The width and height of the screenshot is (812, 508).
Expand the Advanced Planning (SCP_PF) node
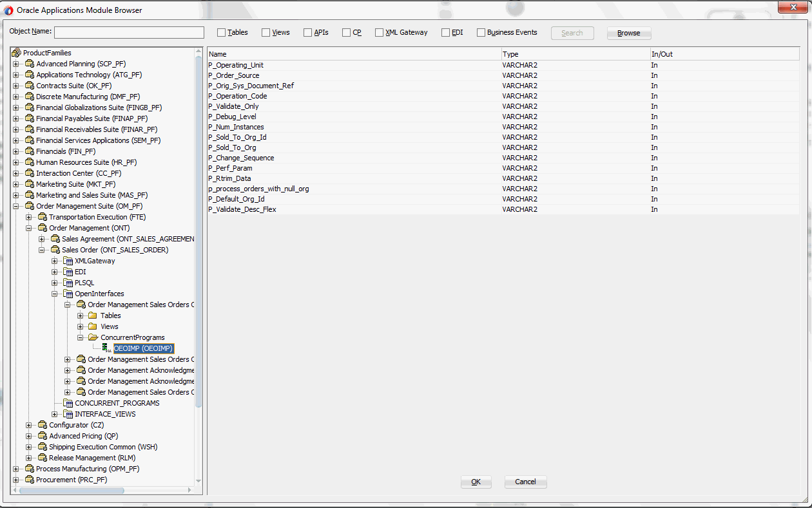[x=16, y=64]
